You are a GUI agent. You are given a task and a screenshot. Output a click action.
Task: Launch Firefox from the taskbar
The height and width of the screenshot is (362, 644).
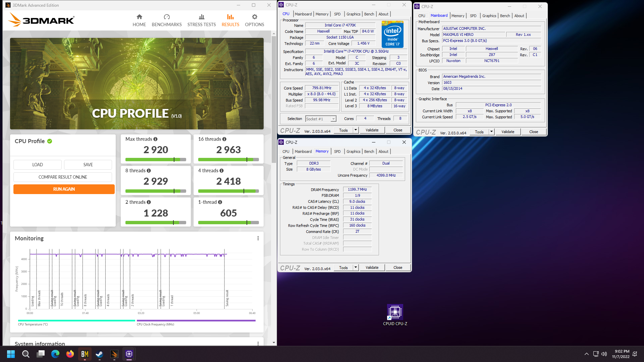70,354
